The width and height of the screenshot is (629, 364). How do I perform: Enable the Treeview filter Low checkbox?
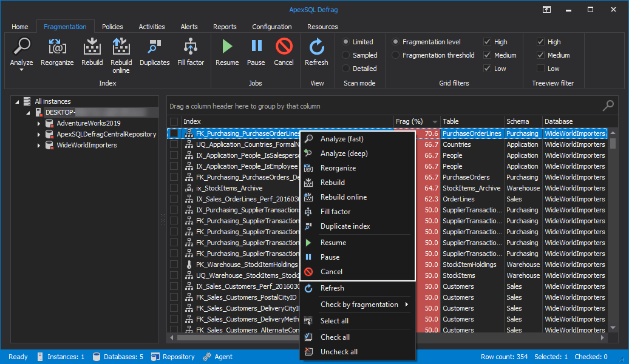[540, 69]
